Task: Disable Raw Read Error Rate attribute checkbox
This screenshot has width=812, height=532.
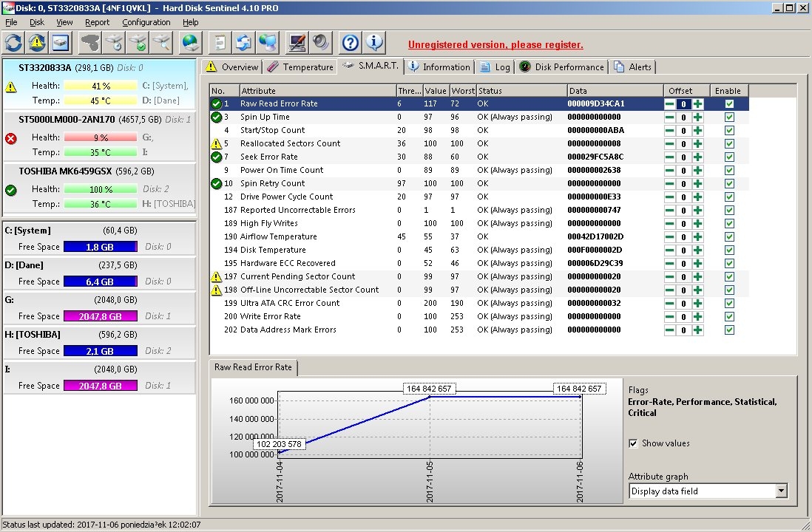Action: point(729,103)
